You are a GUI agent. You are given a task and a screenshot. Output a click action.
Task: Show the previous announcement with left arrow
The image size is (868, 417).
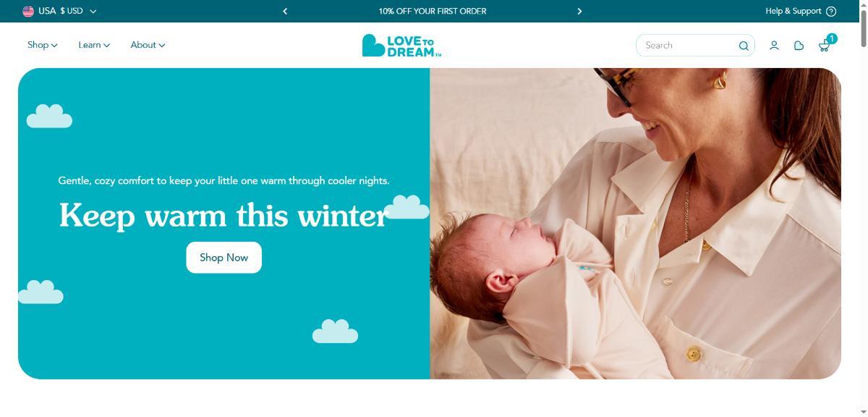tap(285, 11)
